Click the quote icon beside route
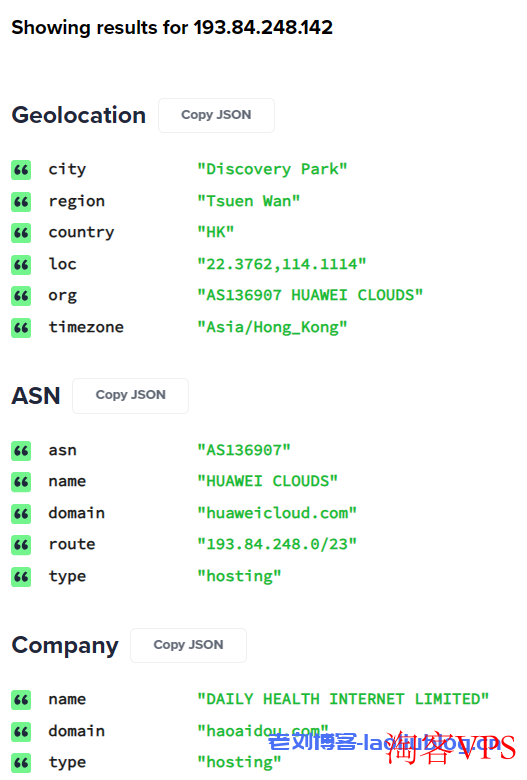Viewport: 527px width, 780px height. (x=21, y=545)
